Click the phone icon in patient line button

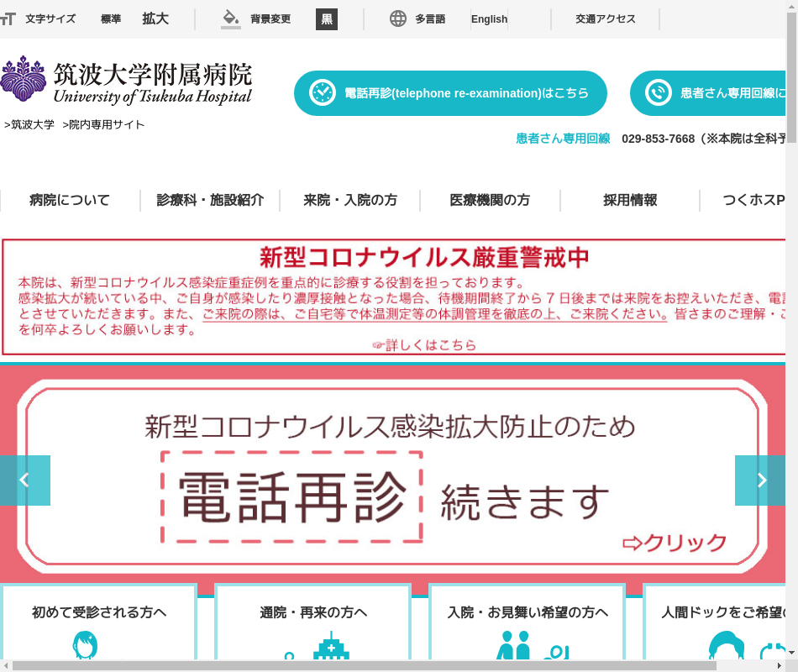pos(658,93)
